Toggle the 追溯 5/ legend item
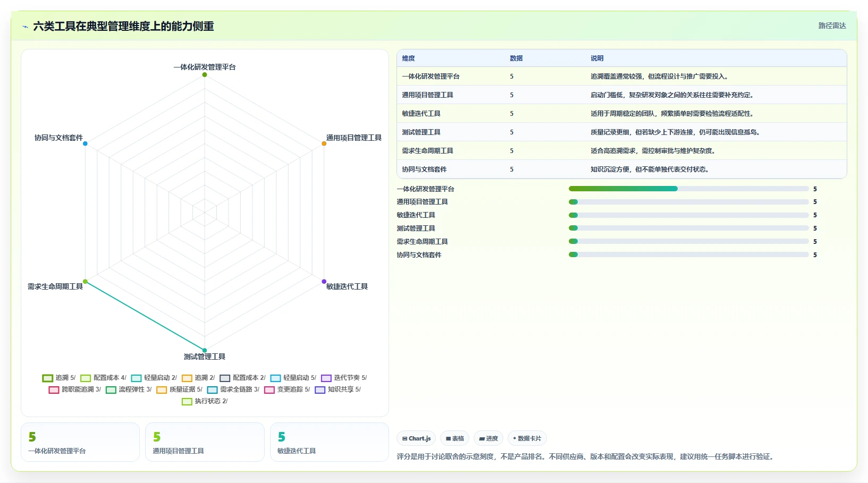 coord(59,378)
